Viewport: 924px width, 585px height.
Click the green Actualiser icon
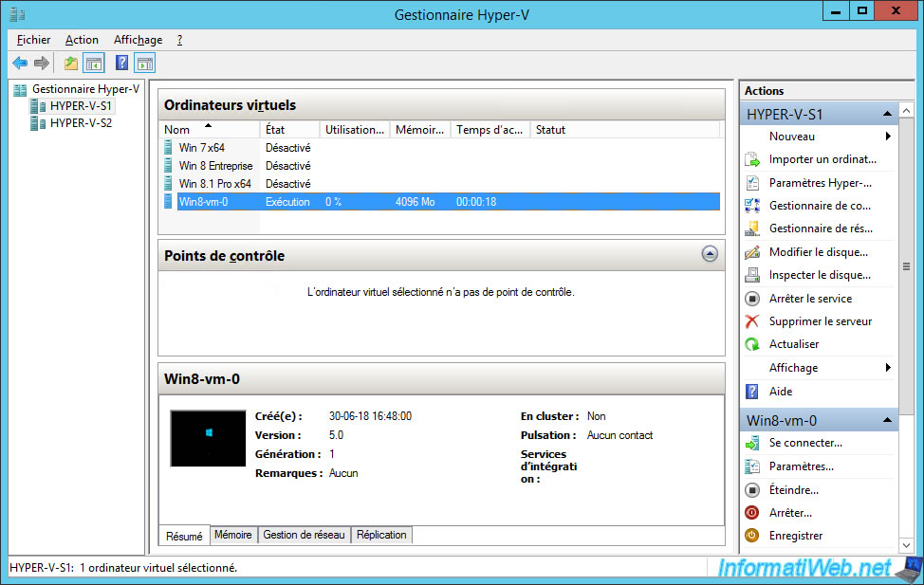pos(752,344)
